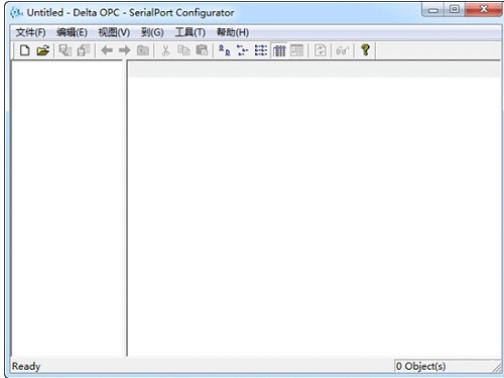Image resolution: width=504 pixels, height=378 pixels.
Task: Open the 工具(T) menu
Action: 190,32
